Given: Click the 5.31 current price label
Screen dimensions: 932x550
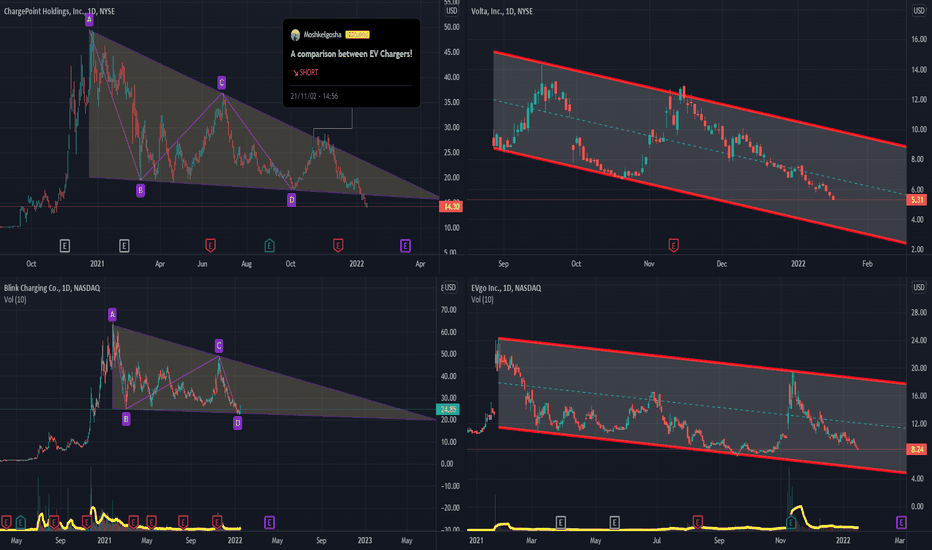Looking at the screenshot, I should [917, 200].
